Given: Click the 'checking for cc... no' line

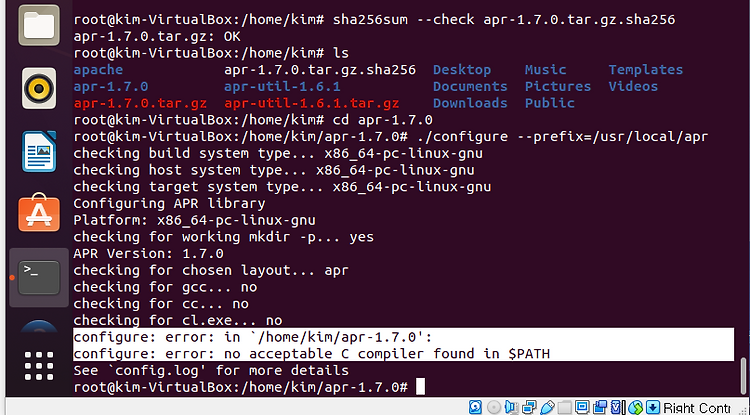Looking at the screenshot, I should [161, 304].
